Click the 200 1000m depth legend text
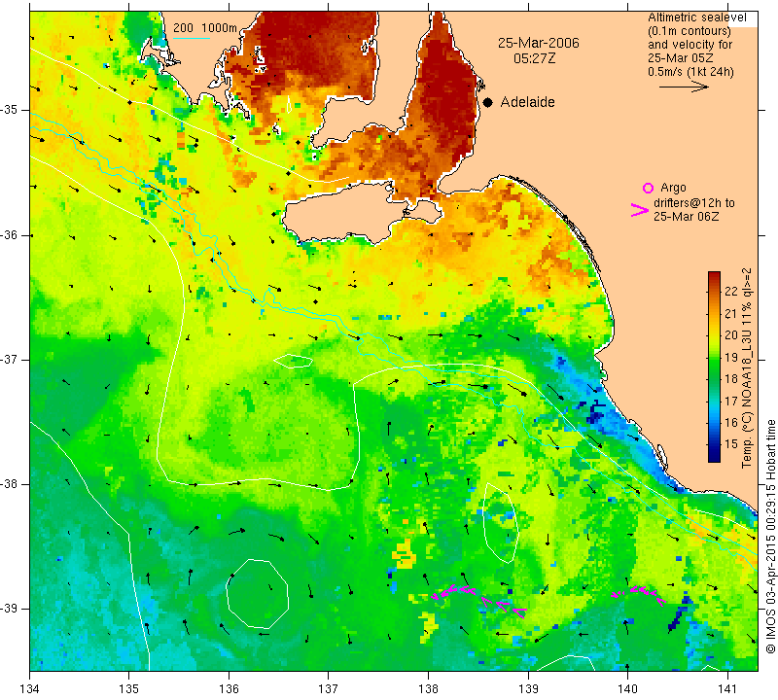Viewport: 778px width, 700px height. click(205, 28)
